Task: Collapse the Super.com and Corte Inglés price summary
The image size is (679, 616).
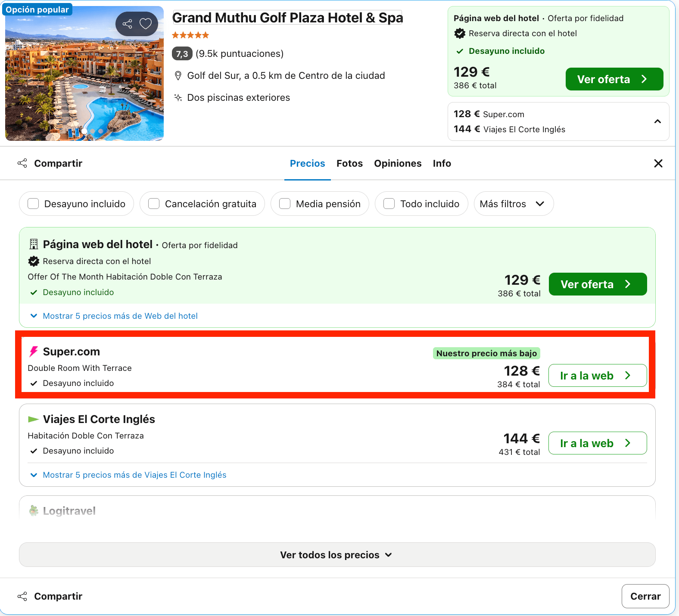Action: (x=657, y=121)
